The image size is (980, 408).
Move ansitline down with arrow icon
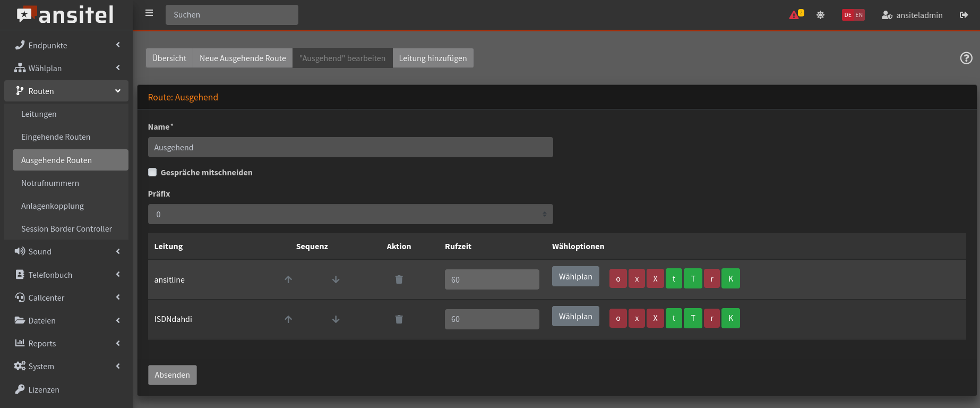(x=336, y=279)
